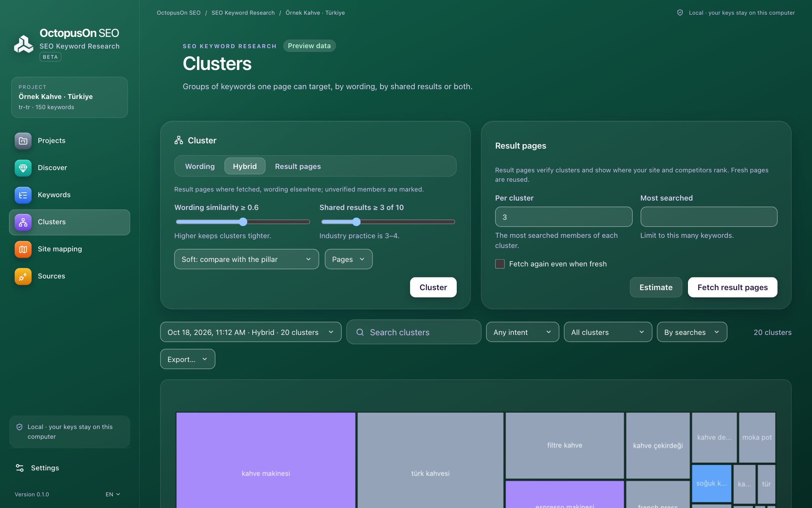Select the moka pot treemap tile
This screenshot has width=812, height=508.
[x=757, y=438]
